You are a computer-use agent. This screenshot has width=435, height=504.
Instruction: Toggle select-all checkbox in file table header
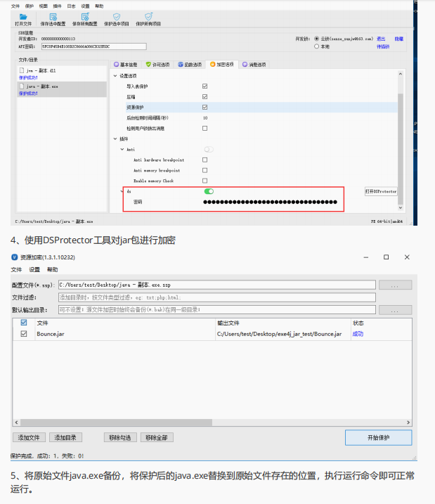[24, 323]
